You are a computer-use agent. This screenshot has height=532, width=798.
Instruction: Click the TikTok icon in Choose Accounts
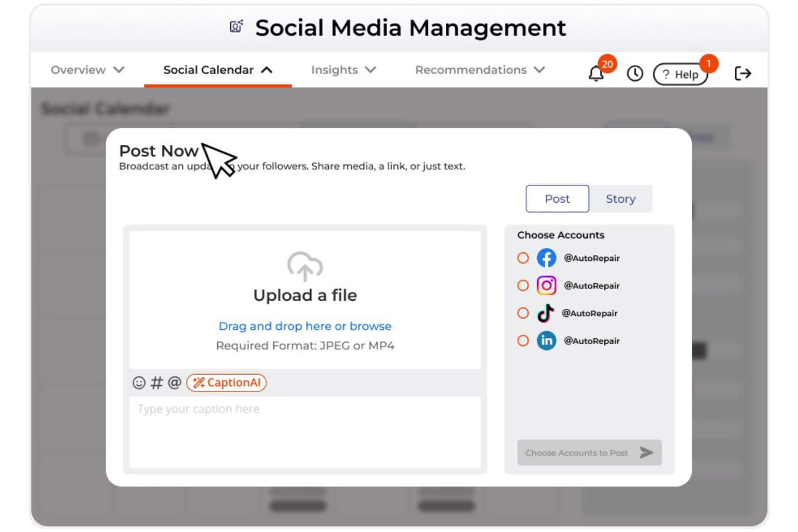point(546,313)
